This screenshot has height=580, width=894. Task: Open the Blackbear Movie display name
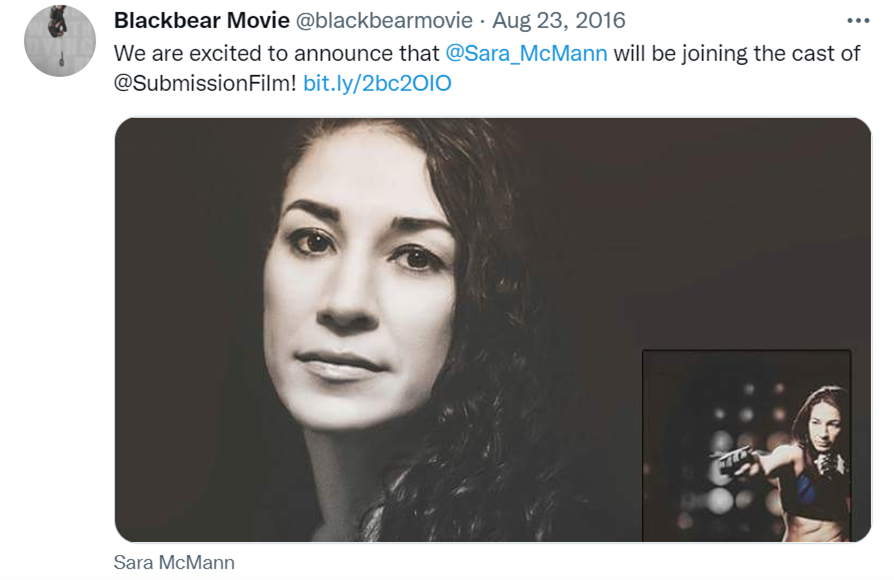pos(202,21)
